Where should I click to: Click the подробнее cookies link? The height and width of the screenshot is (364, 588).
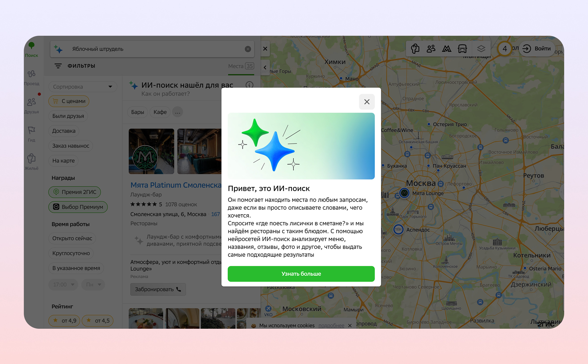pyautogui.click(x=331, y=325)
